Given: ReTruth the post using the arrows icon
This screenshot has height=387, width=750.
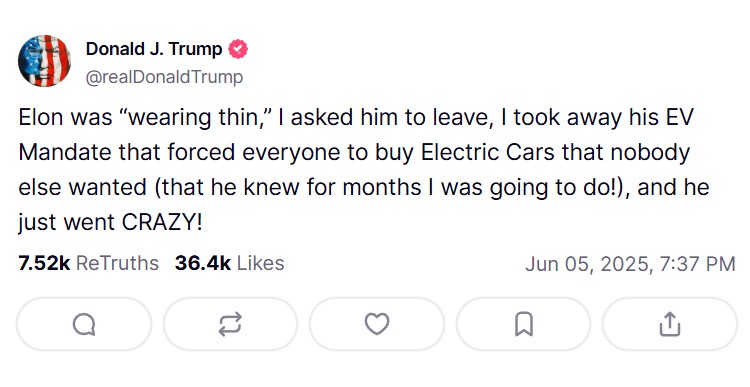Looking at the screenshot, I should click(x=230, y=324).
